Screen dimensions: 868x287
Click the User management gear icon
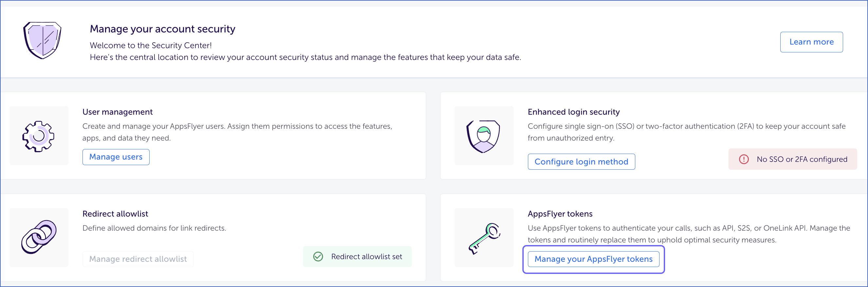point(38,136)
